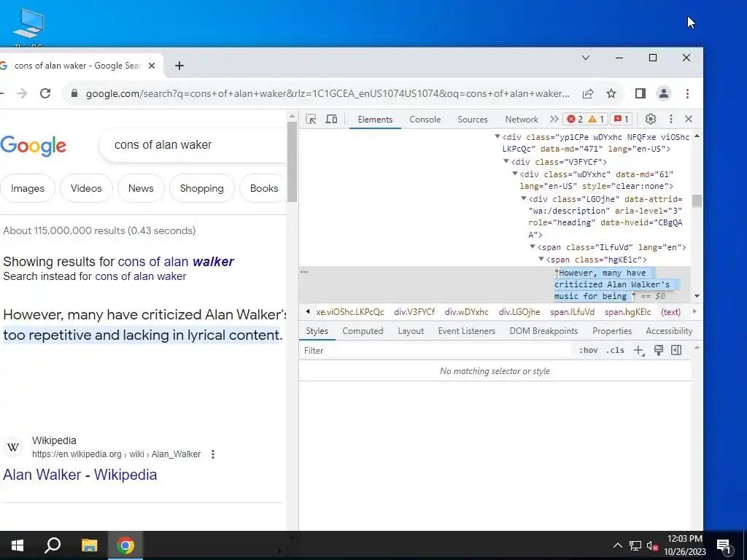Toggle the computed styles sidebar icon
This screenshot has width=747, height=560.
pyautogui.click(x=676, y=351)
